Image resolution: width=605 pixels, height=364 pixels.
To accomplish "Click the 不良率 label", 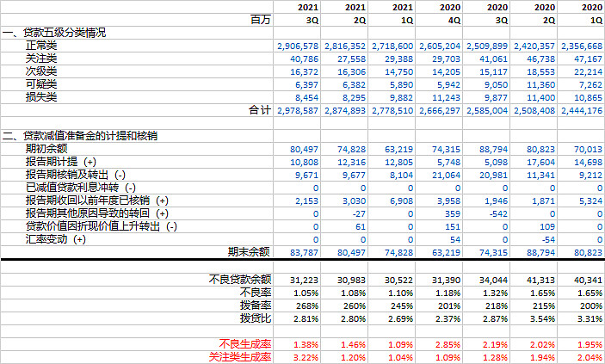I will point(256,293).
